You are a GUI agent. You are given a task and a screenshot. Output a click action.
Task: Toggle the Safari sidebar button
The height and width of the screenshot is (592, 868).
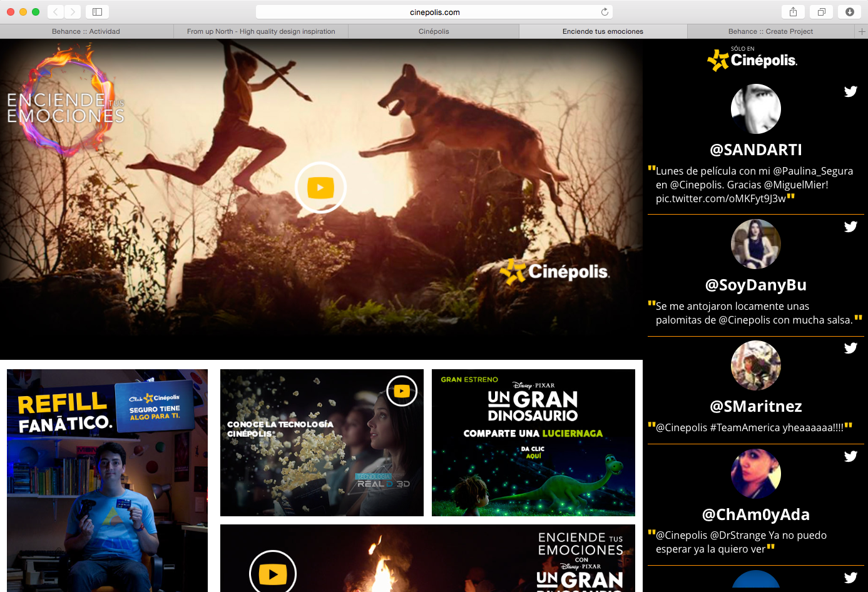tap(97, 11)
